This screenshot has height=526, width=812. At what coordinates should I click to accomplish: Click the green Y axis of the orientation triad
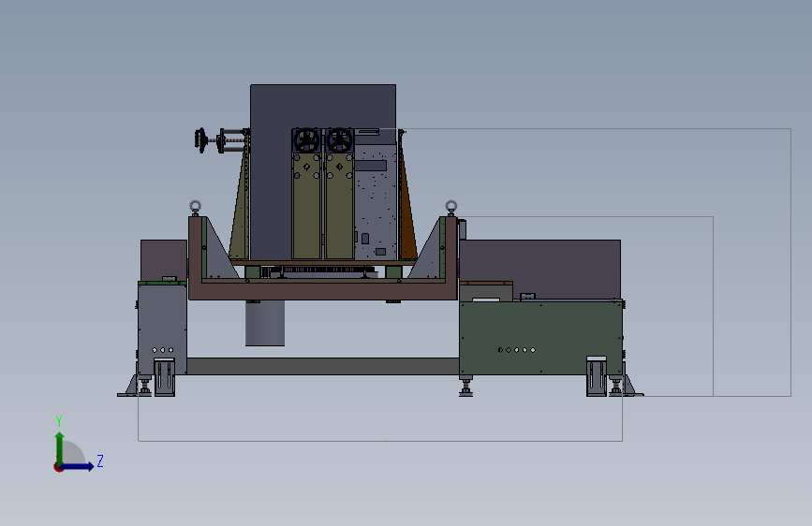click(60, 449)
